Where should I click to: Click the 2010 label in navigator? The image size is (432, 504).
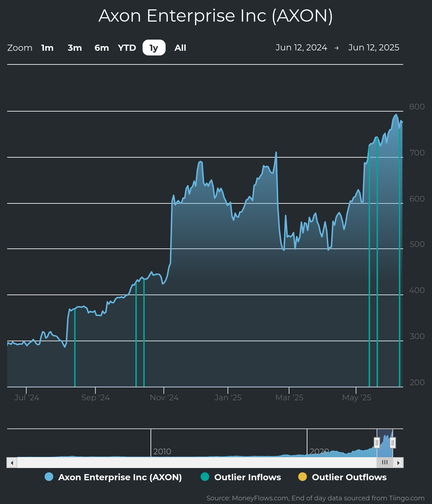(x=162, y=451)
